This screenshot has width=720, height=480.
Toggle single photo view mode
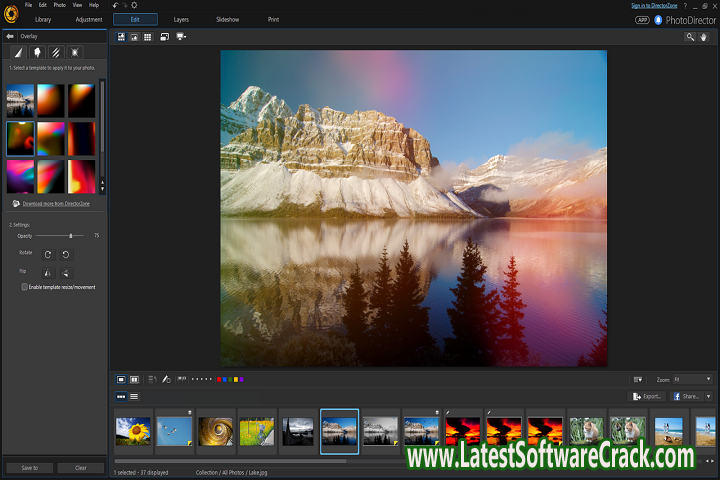pyautogui.click(x=121, y=379)
